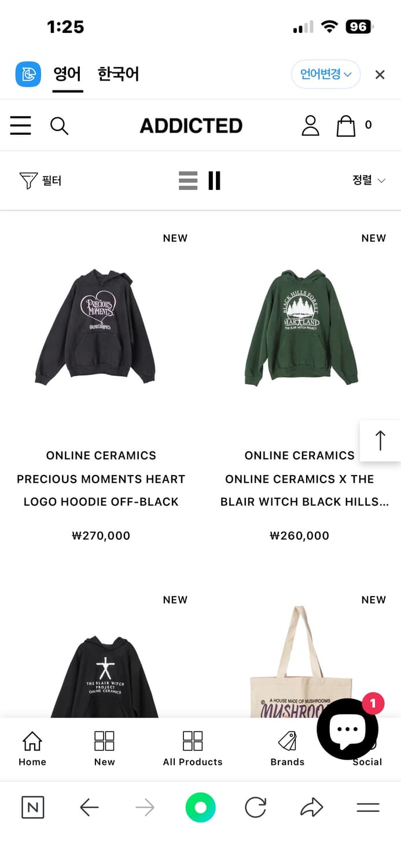Tap the browser share arrow

click(x=311, y=807)
